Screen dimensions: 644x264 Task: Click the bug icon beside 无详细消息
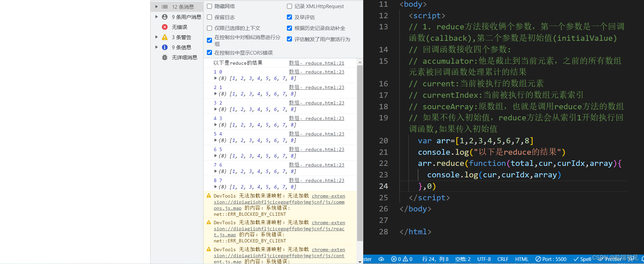(x=165, y=57)
